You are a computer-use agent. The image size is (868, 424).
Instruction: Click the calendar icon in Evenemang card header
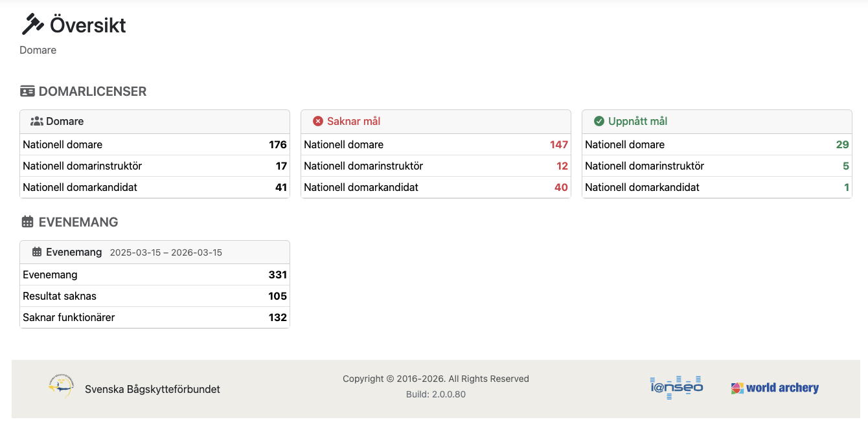pos(37,252)
